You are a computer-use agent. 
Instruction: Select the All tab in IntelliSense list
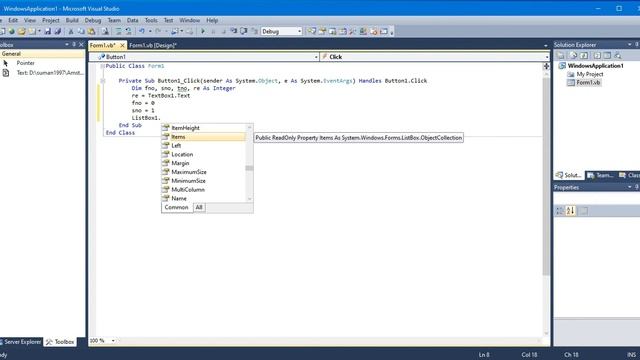(199, 207)
